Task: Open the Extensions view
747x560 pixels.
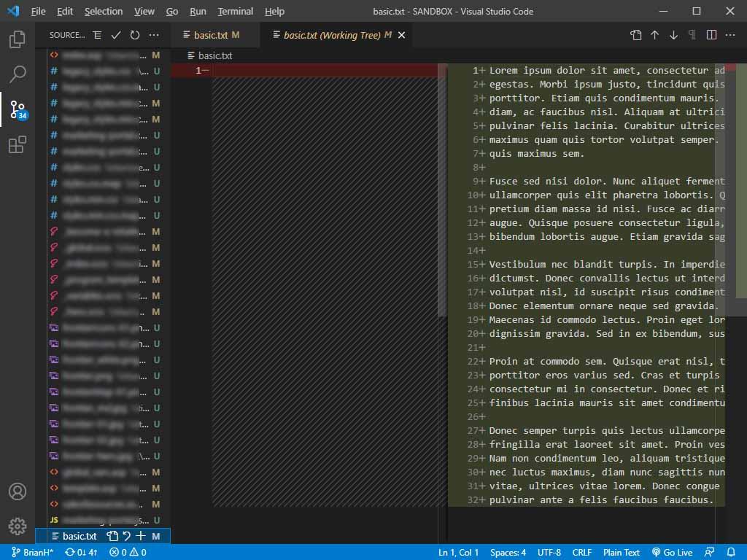Action: [x=18, y=144]
